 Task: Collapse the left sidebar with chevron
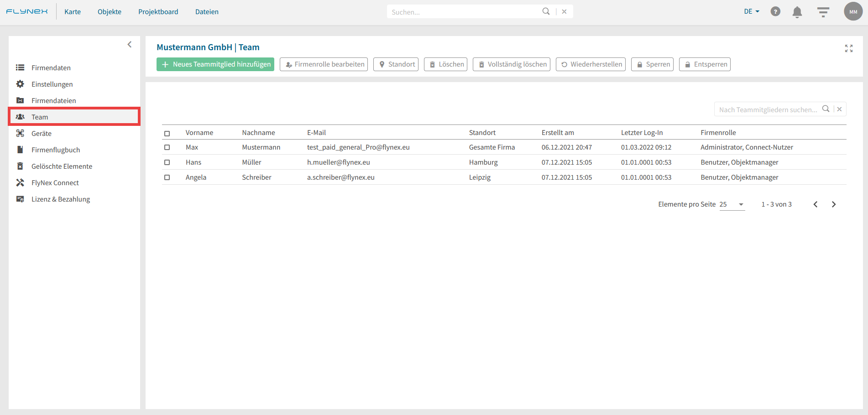[130, 44]
